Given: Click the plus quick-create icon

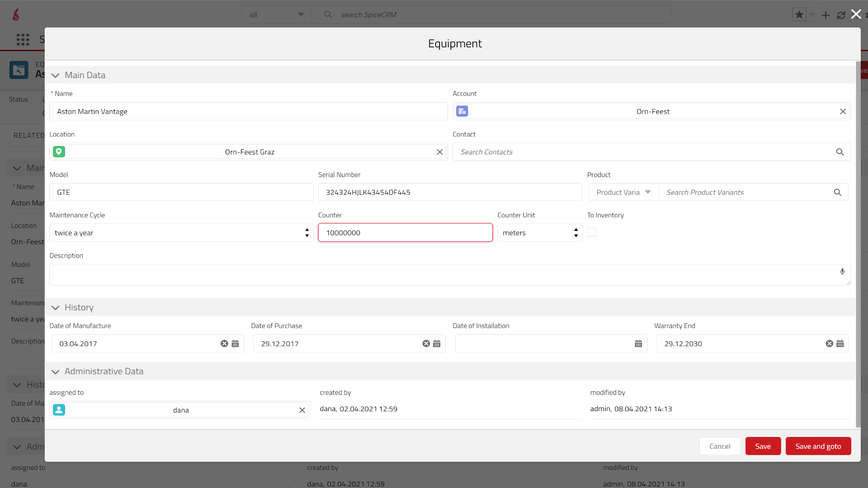Looking at the screenshot, I should (826, 15).
